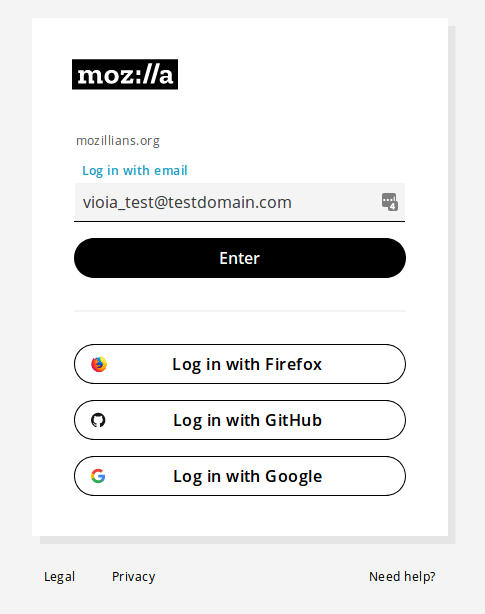
Task: Click the Mozilla logo
Action: [x=125, y=74]
